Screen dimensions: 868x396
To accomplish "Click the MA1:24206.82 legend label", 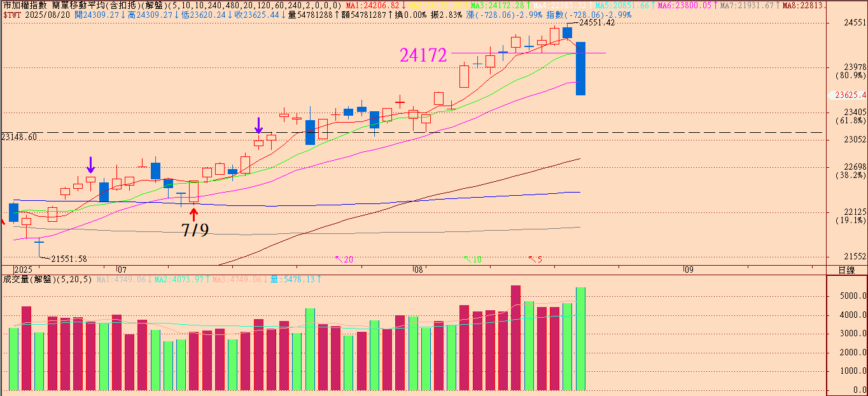I will (x=372, y=5).
